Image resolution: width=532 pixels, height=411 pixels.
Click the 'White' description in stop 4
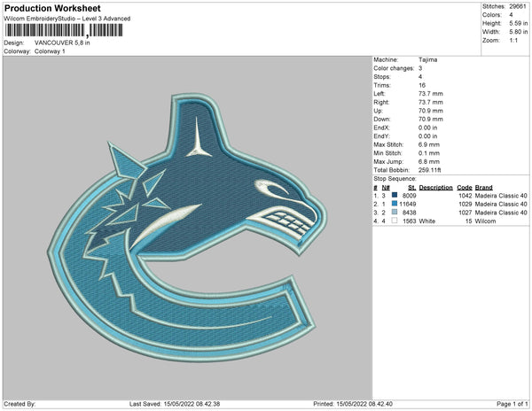427,221
